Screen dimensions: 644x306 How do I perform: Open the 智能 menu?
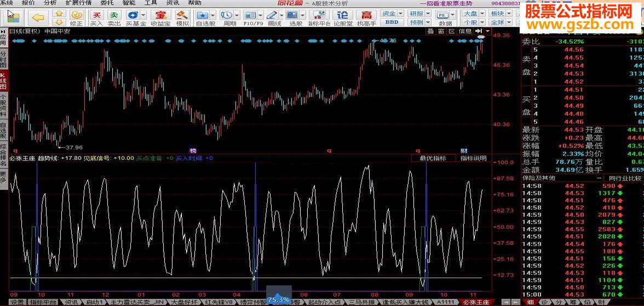129,3
